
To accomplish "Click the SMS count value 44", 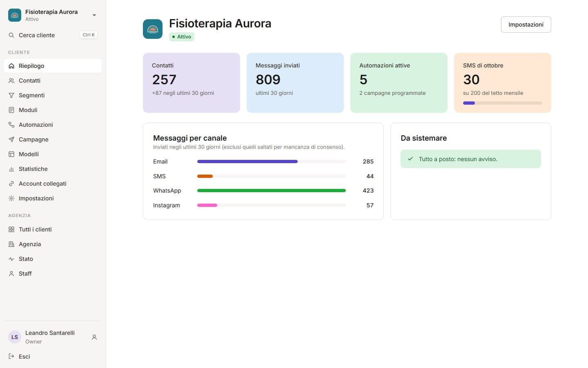I will [370, 176].
